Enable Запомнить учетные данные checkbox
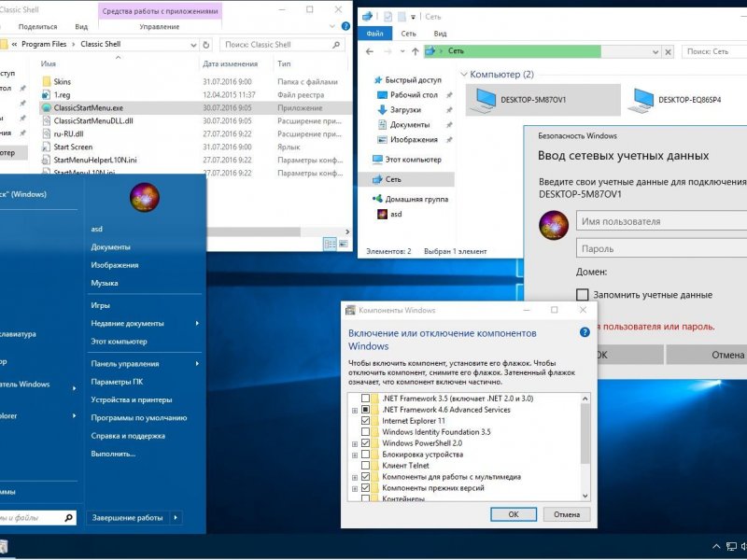747x560 pixels. (x=582, y=295)
